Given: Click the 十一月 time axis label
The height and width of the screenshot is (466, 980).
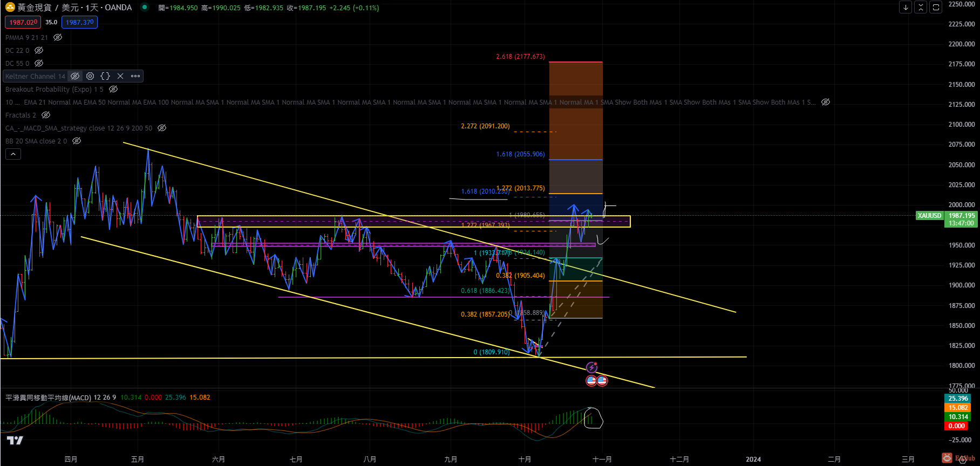Looking at the screenshot, I should [x=602, y=460].
